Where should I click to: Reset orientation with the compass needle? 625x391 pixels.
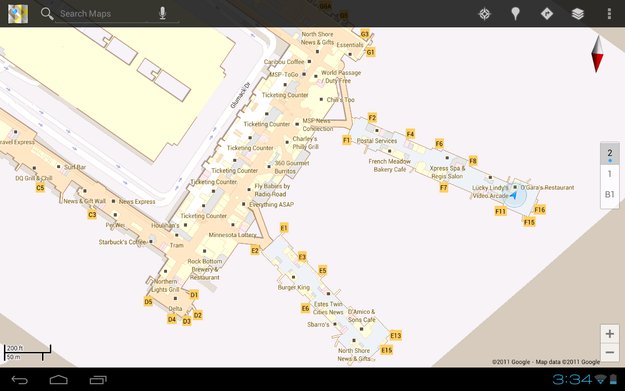point(597,54)
